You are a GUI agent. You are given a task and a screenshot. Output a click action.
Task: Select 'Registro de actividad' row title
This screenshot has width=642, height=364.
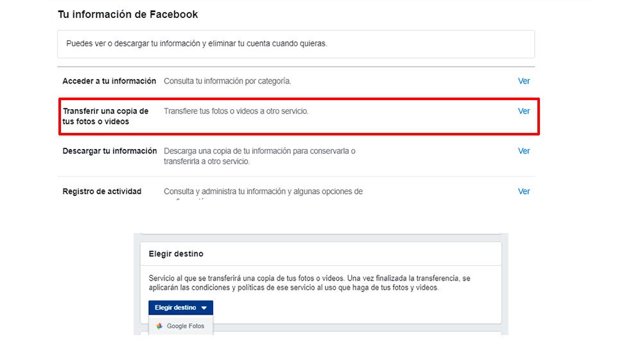101,191
